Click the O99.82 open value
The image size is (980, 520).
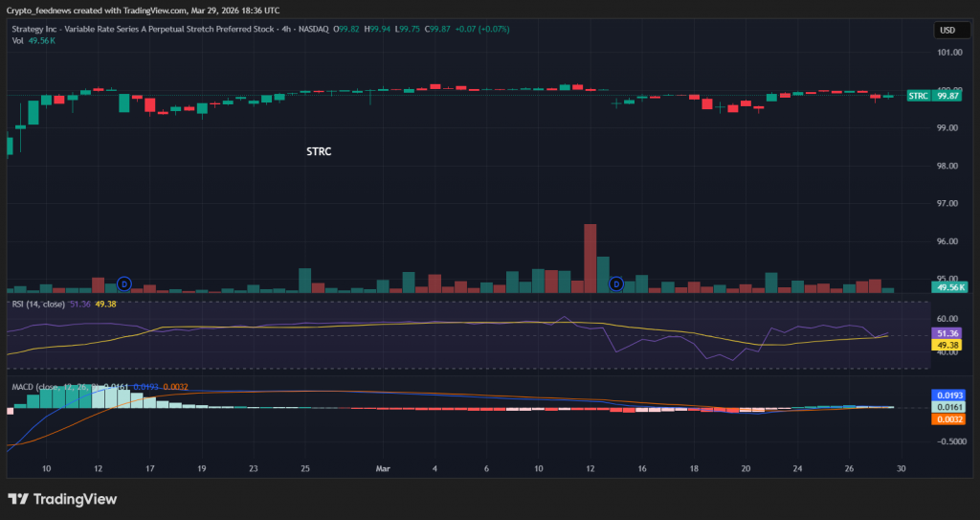pyautogui.click(x=346, y=29)
